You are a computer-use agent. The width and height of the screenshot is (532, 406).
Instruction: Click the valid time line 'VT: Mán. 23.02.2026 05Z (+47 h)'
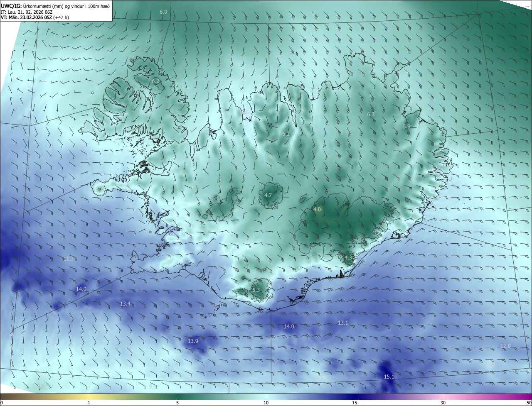(x=35, y=18)
